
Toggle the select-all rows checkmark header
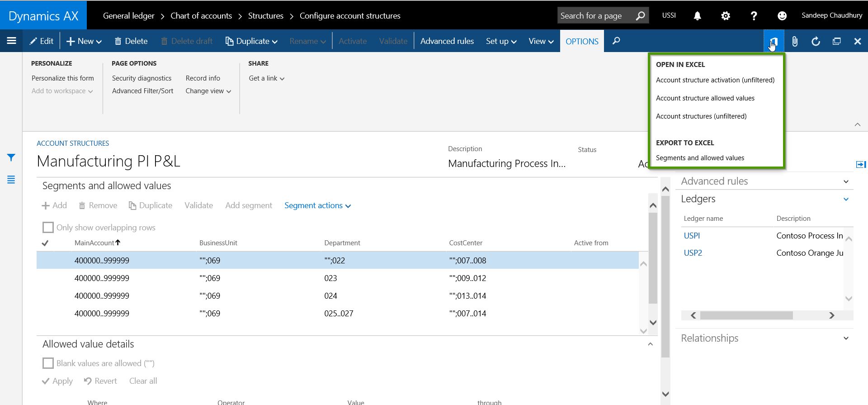45,243
